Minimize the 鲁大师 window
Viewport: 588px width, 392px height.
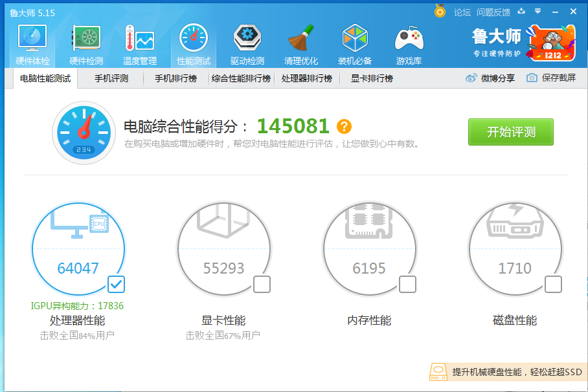(x=556, y=12)
